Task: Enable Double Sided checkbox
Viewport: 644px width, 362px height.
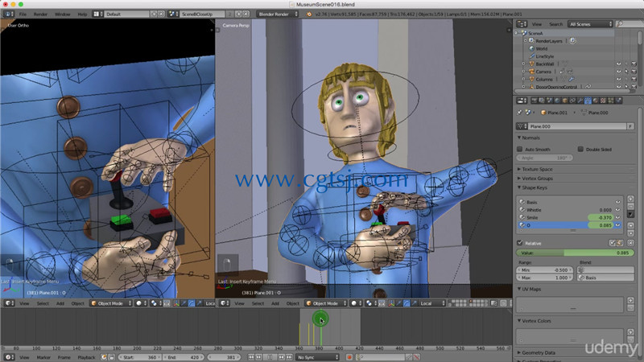Action: (x=580, y=149)
